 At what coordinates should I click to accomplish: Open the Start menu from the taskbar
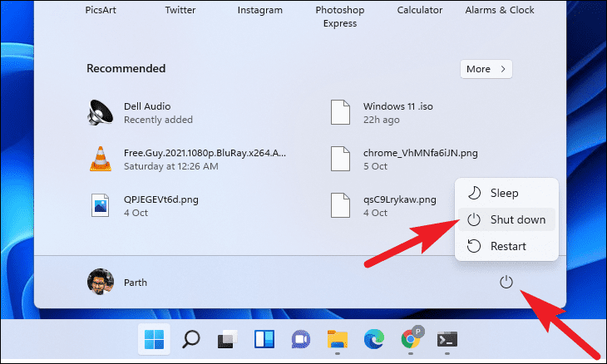coord(154,339)
